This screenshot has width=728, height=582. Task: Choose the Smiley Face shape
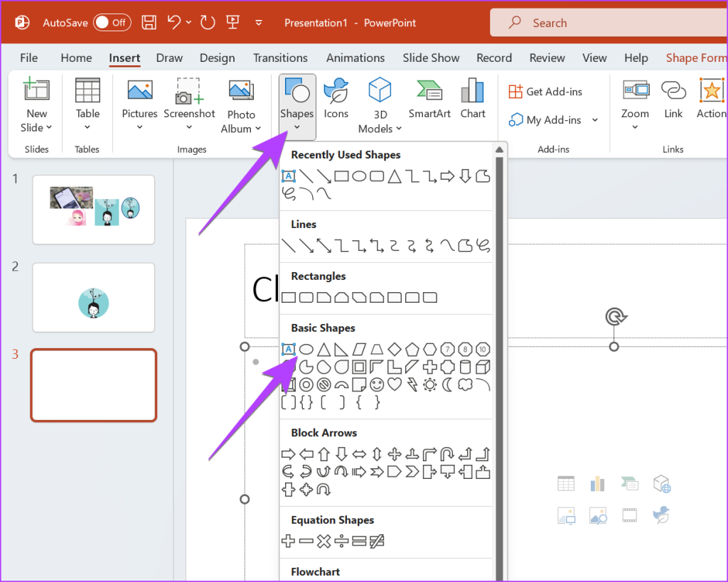tap(377, 384)
